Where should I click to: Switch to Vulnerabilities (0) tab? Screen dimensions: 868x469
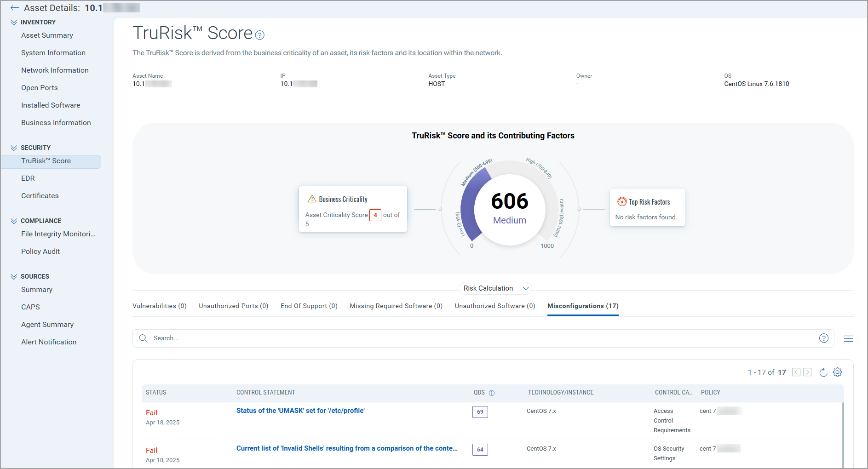pyautogui.click(x=160, y=306)
